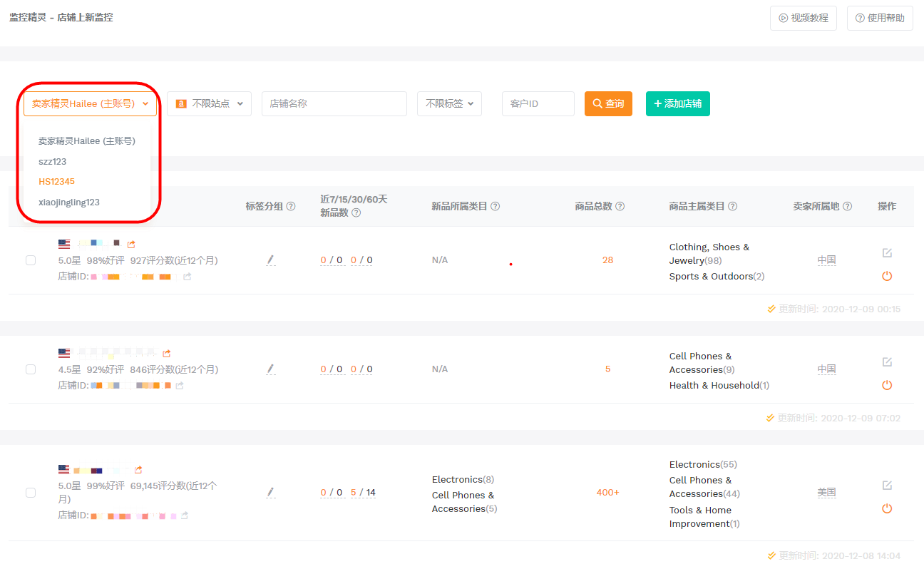Screen dimensions: 924x564
Task: Collapse the 卖家精灵Hailee account dropdown
Action: point(90,103)
